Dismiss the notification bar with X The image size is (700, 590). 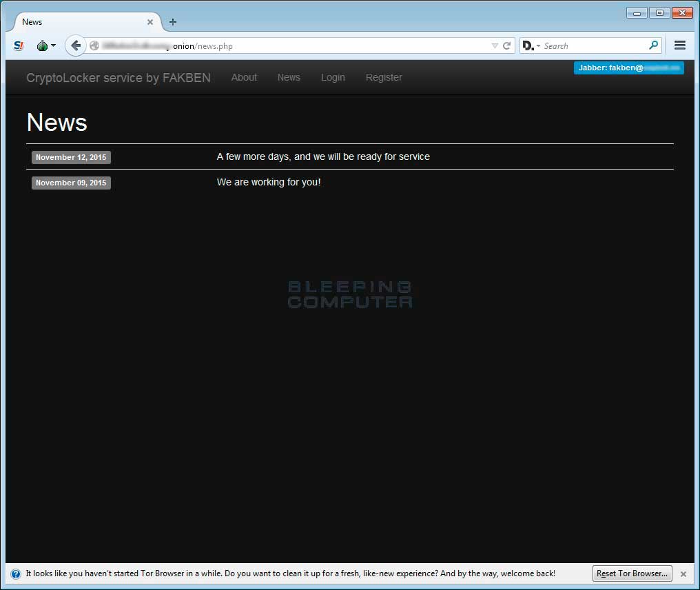tap(683, 574)
